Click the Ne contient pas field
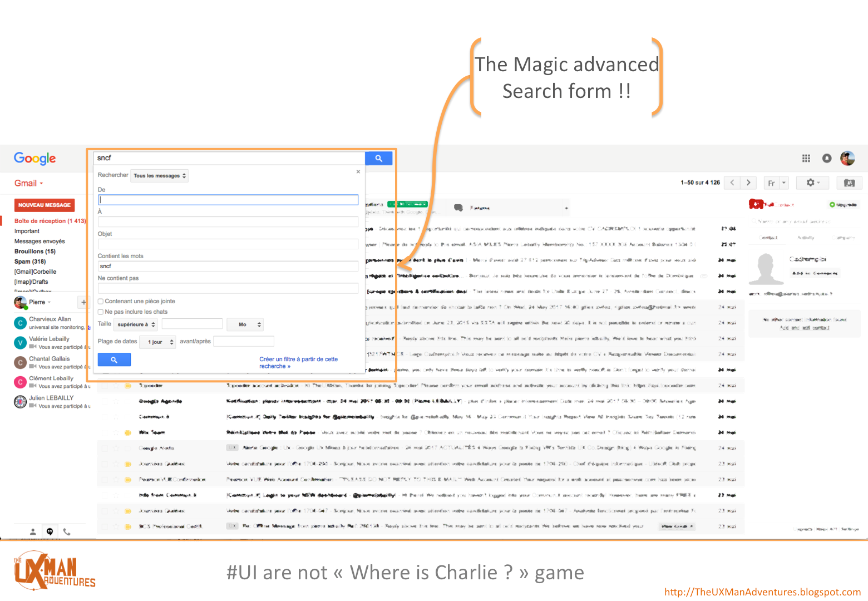 pos(228,288)
